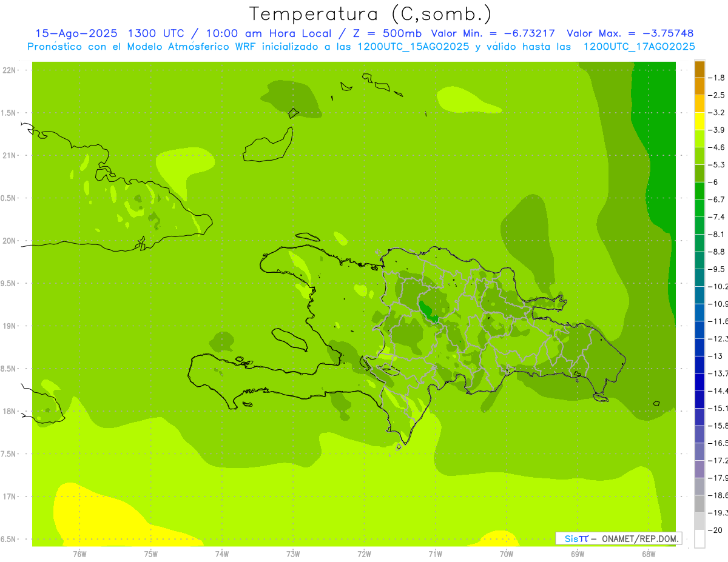Click the '8.5N' latitude label
Viewport: 728px width, 562px height.
coord(9,369)
